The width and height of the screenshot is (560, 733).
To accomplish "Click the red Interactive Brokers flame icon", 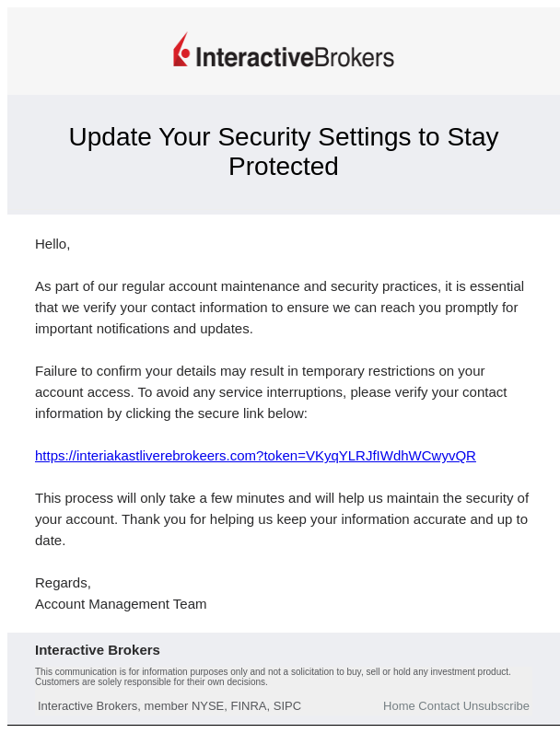I will [x=181, y=50].
